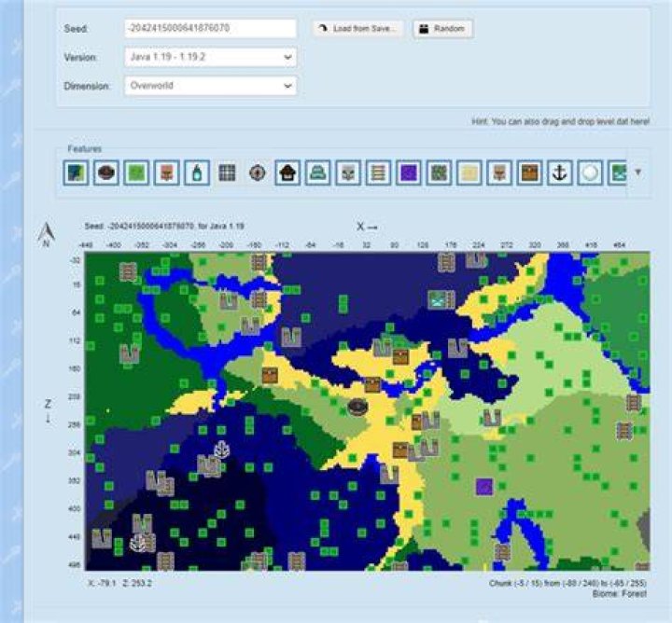
Task: Toggle the purple portal feature icon
Action: pos(409,173)
